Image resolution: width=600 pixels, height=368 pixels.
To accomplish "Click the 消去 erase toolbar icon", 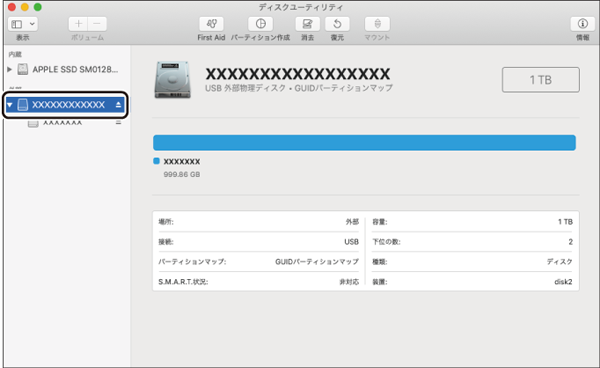I will (x=307, y=24).
